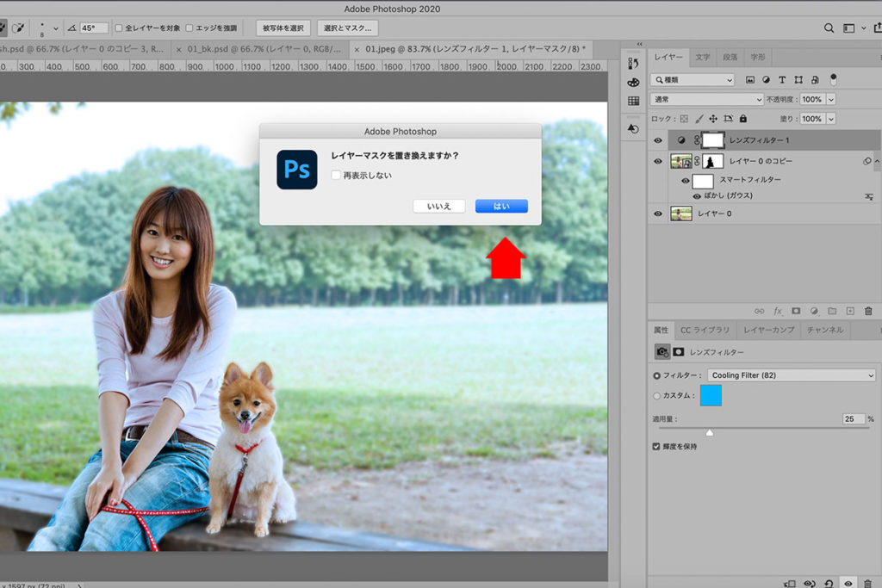Filter layers by shape layer icon
This screenshot has height=588, width=882.
pyautogui.click(x=798, y=80)
